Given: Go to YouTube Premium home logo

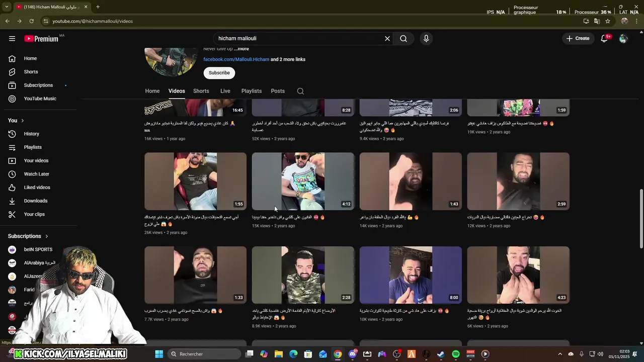Looking at the screenshot, I should (x=41, y=38).
